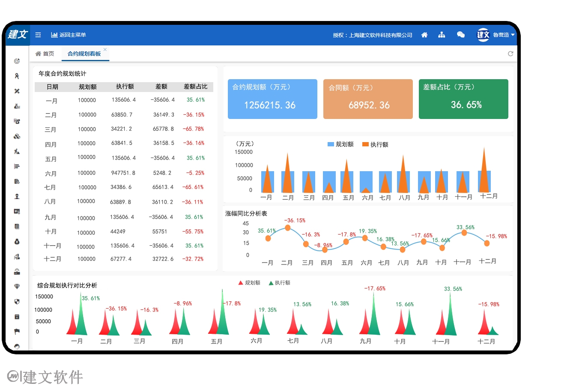Click the 涨幅同比分析表 chart title
Viewport: 588px width, 392px height.
[246, 214]
